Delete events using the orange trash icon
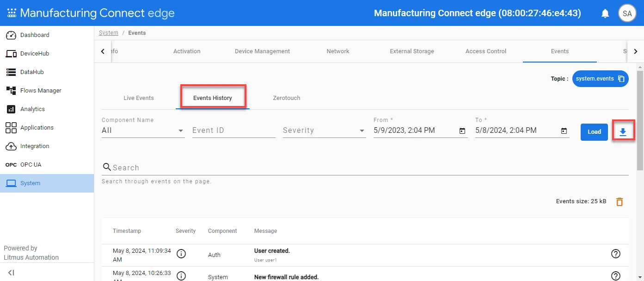The height and width of the screenshot is (281, 644). 619,201
